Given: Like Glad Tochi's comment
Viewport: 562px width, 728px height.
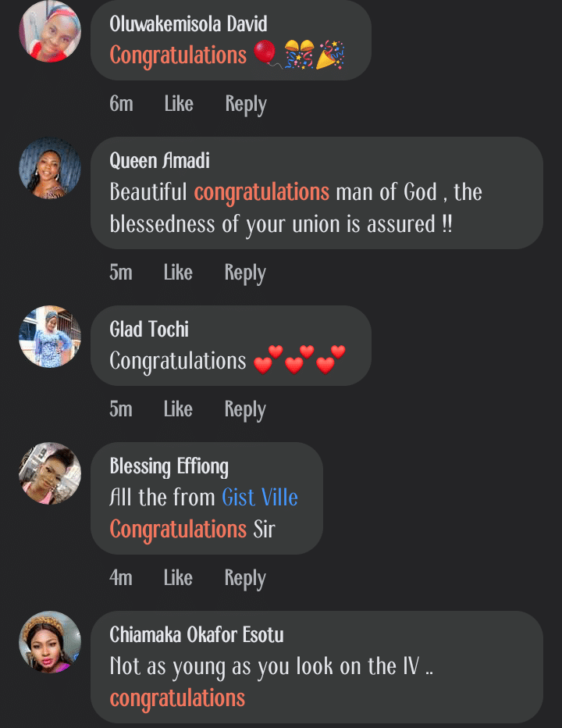Looking at the screenshot, I should (178, 409).
